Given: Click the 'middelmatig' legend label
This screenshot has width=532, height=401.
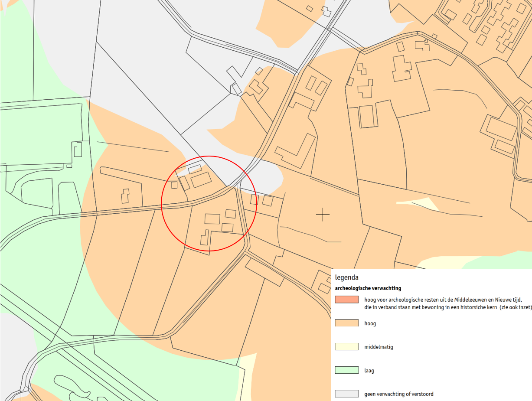Looking at the screenshot, I should 379,347.
